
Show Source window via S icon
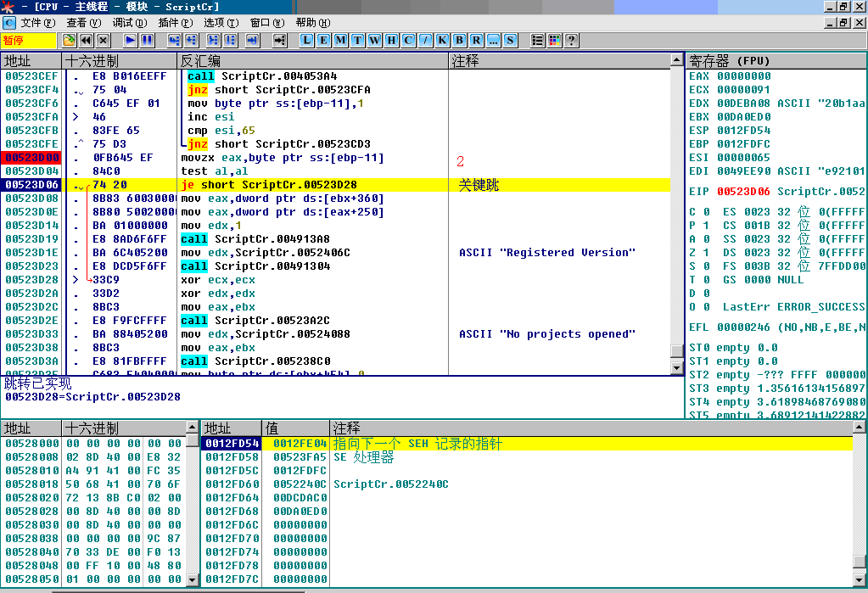click(510, 41)
